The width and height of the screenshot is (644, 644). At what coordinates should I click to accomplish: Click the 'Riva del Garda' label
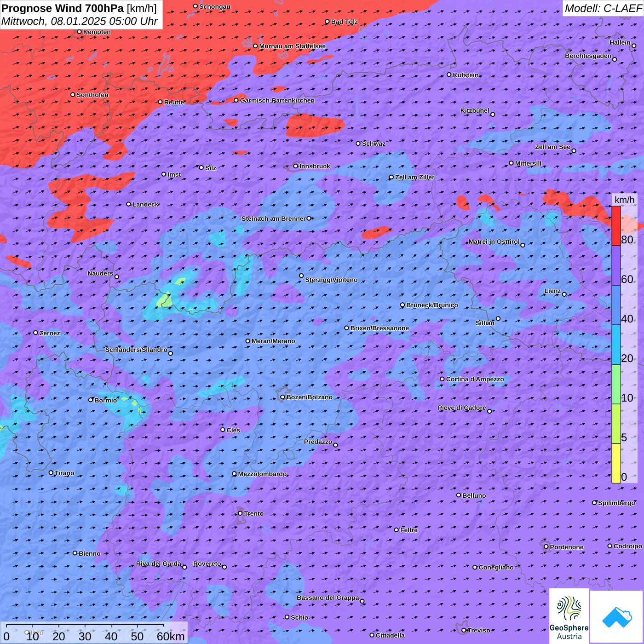(159, 563)
